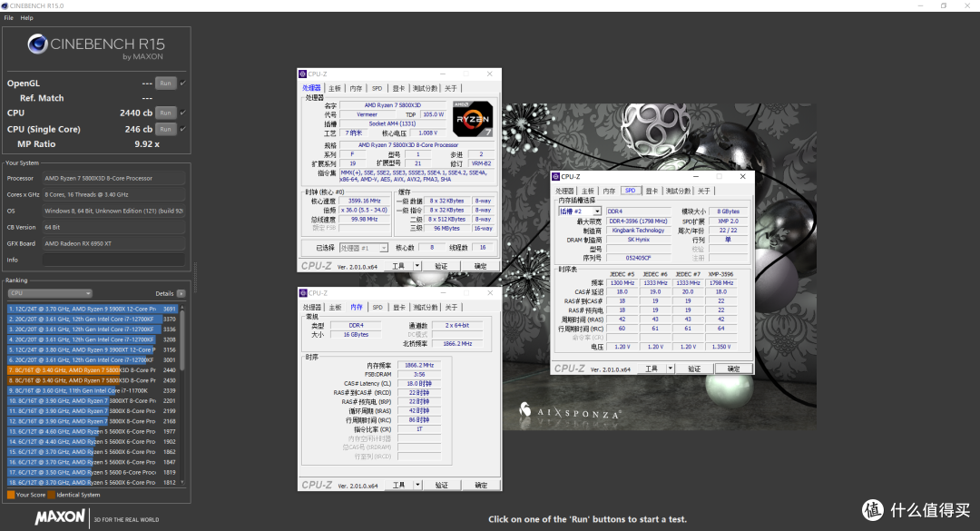Select ranking row 10 Ryzen 7 5800XT 2201
Screen dimensions: 980x531
tap(93, 401)
